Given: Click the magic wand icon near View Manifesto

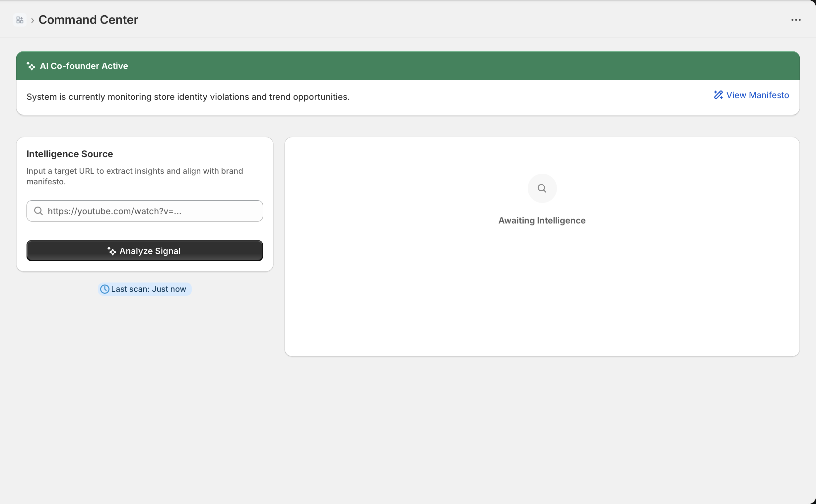Looking at the screenshot, I should tap(718, 95).
